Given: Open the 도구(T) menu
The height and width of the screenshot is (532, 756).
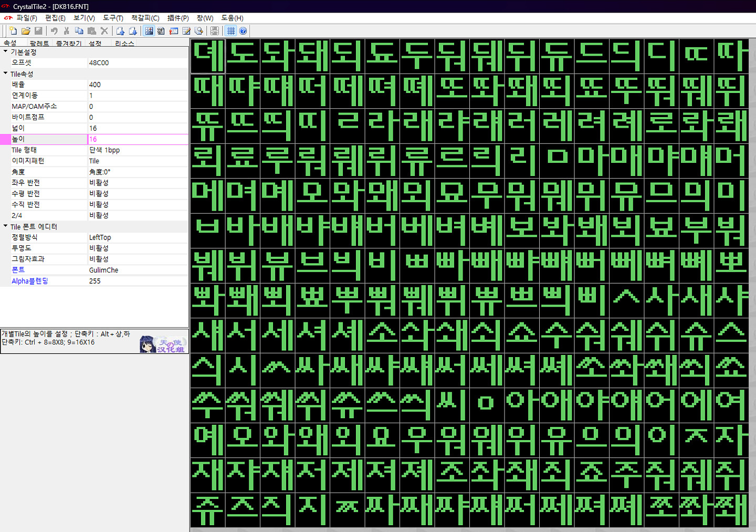Looking at the screenshot, I should click(113, 18).
